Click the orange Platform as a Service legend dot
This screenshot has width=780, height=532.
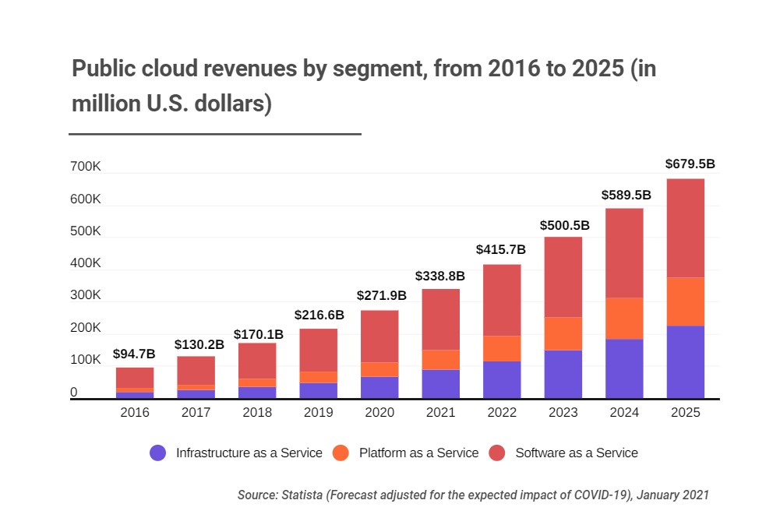tap(341, 453)
